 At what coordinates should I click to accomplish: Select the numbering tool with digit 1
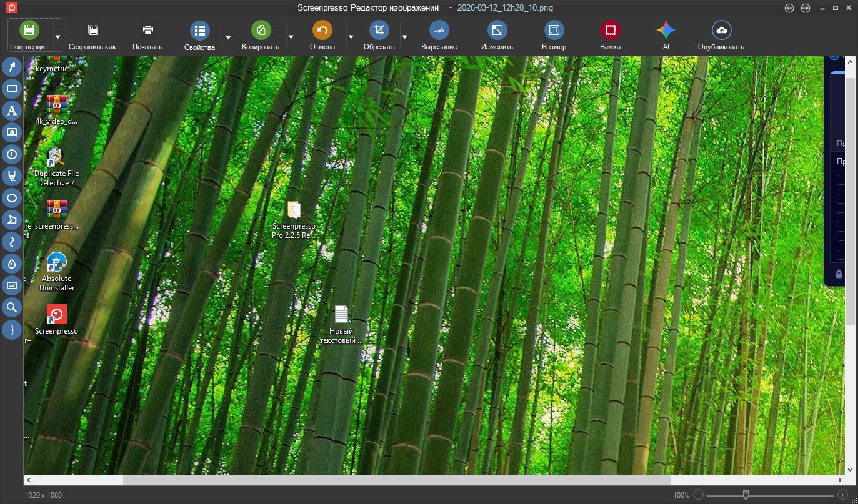pyautogui.click(x=12, y=154)
